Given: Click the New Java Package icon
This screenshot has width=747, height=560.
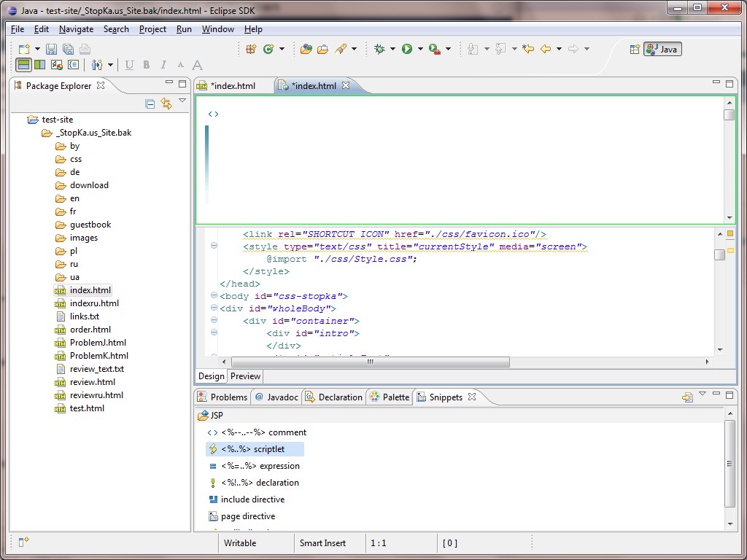Looking at the screenshot, I should (250, 49).
